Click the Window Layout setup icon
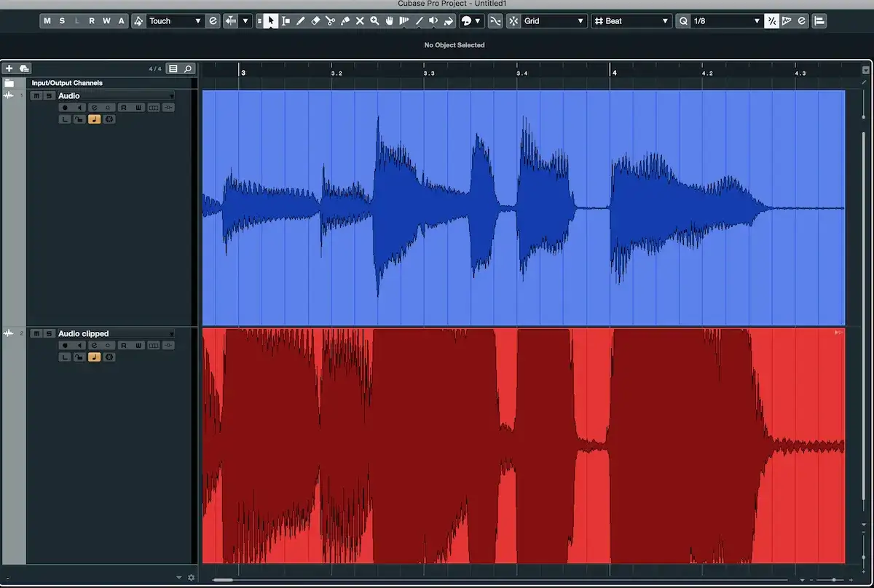The height and width of the screenshot is (588, 874). click(x=819, y=21)
